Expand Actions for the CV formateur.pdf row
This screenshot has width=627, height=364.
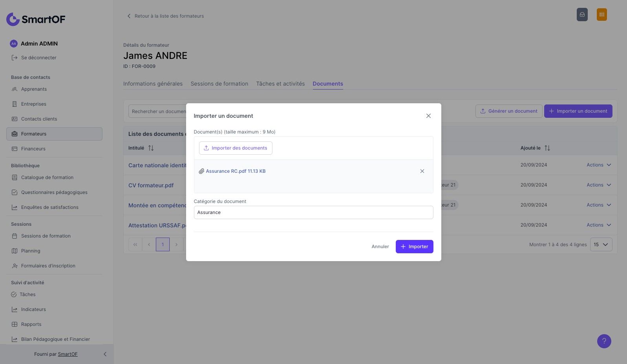point(599,185)
